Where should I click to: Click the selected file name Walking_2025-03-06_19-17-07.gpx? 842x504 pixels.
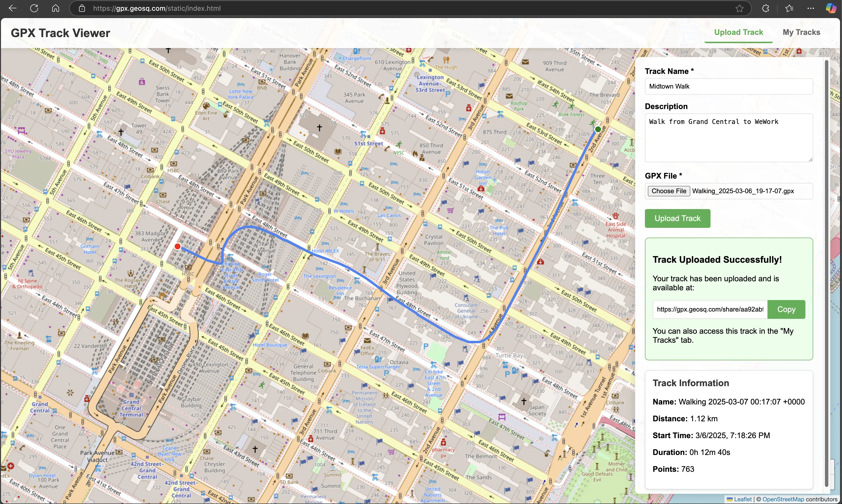pyautogui.click(x=743, y=191)
